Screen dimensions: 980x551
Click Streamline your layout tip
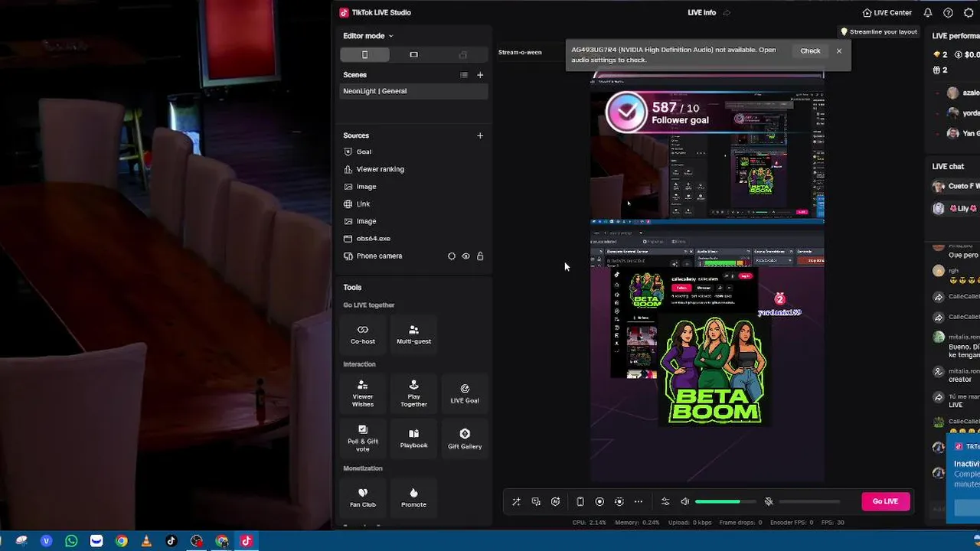[879, 32]
